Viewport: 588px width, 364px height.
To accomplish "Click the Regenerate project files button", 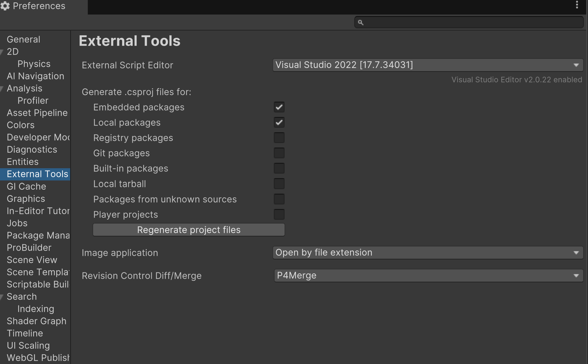I will click(188, 229).
